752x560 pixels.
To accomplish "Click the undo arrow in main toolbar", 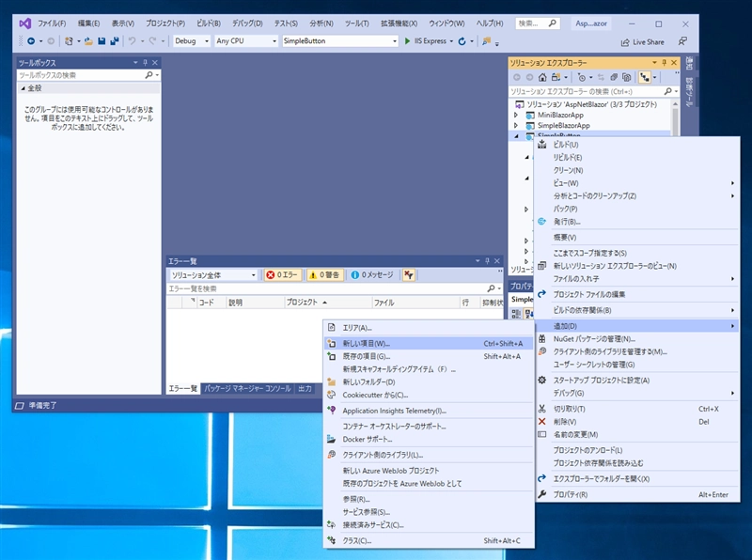I will pyautogui.click(x=132, y=41).
